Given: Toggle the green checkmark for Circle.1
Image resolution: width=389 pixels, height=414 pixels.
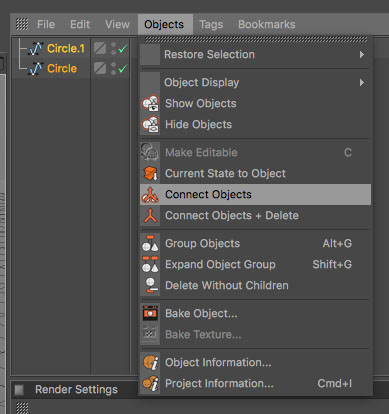Looking at the screenshot, I should coord(123,49).
